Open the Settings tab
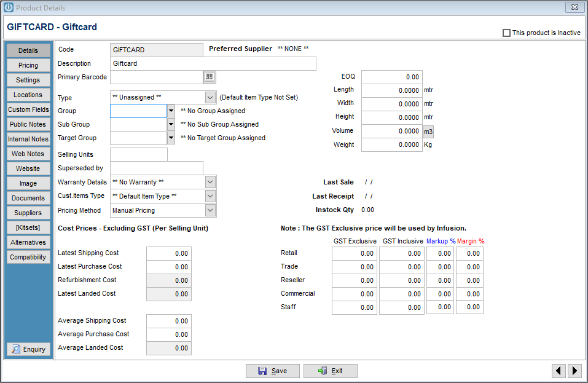 click(x=28, y=80)
